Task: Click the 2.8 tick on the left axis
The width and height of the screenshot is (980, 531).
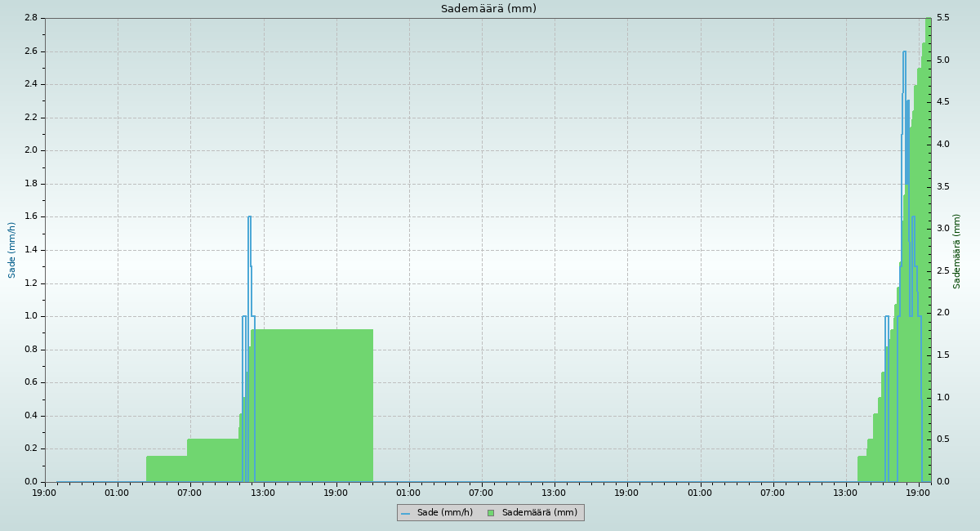Action: [30, 18]
